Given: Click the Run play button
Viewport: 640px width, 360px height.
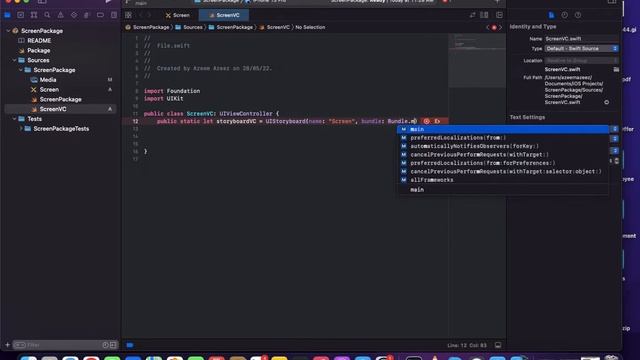Looking at the screenshot, I should pyautogui.click(x=108, y=2).
